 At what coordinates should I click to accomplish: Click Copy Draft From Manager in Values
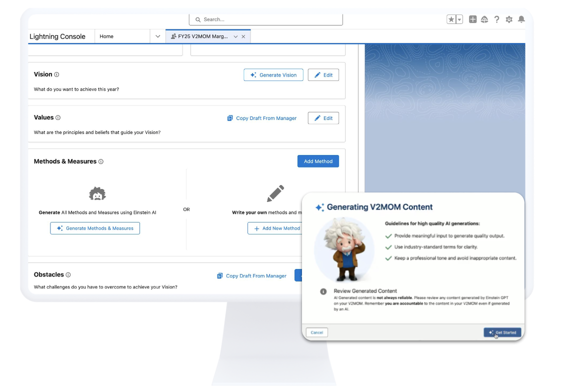point(261,118)
